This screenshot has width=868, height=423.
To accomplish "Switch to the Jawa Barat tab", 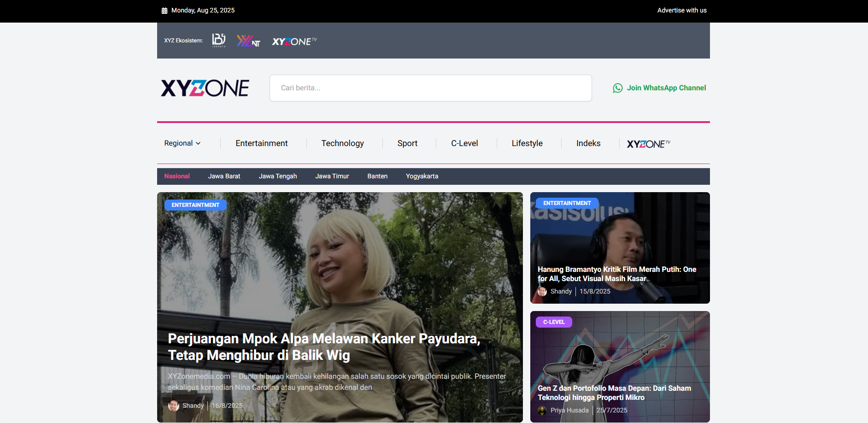I will click(x=224, y=176).
